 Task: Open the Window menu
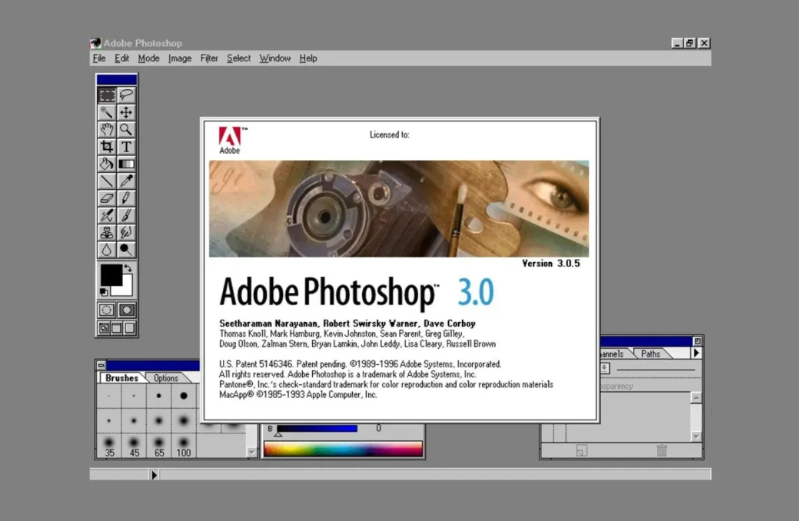(x=275, y=58)
